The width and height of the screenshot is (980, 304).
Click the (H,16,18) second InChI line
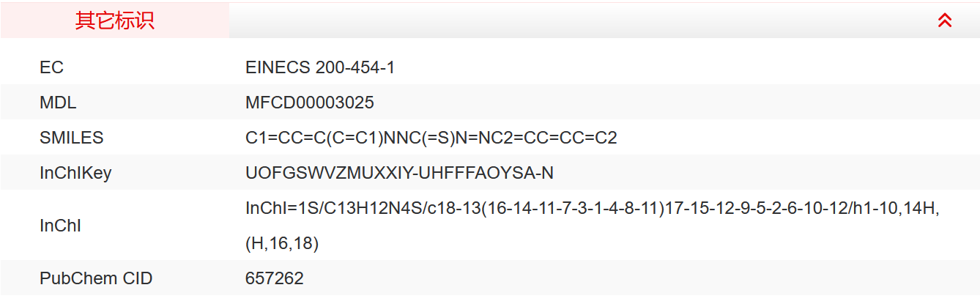[282, 243]
